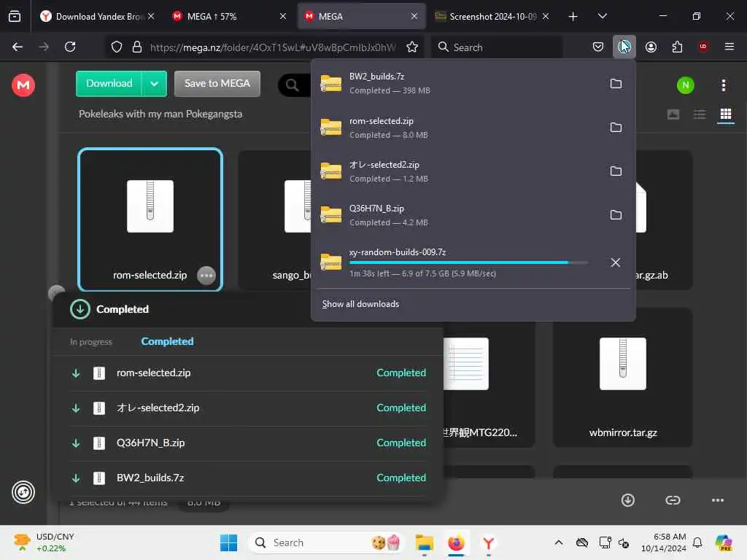Open the Firefox tab overview icon
The width and height of the screenshot is (747, 560).
[15, 16]
